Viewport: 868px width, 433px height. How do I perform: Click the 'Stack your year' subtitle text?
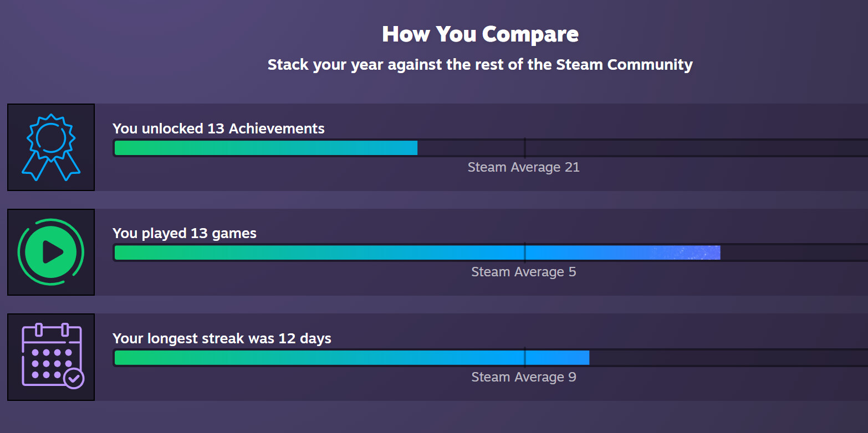tap(481, 65)
